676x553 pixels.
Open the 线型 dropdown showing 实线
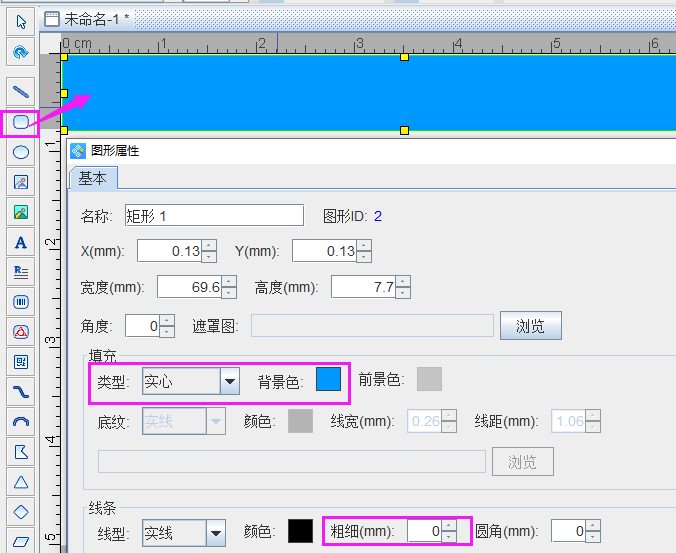point(184,533)
